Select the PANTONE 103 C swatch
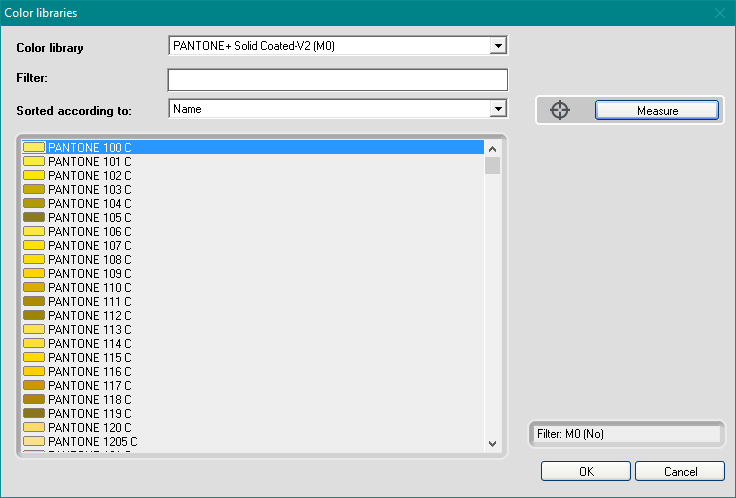The image size is (736, 498). pos(34,190)
